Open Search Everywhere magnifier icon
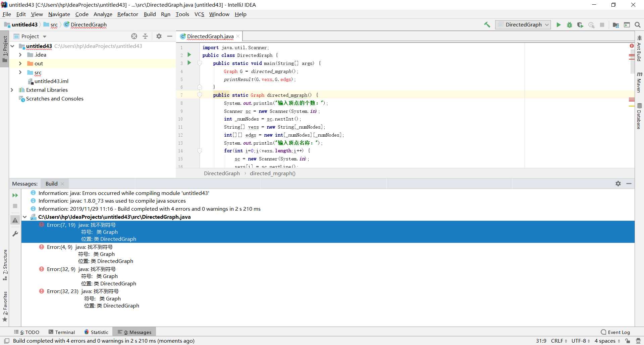 pos(638,25)
